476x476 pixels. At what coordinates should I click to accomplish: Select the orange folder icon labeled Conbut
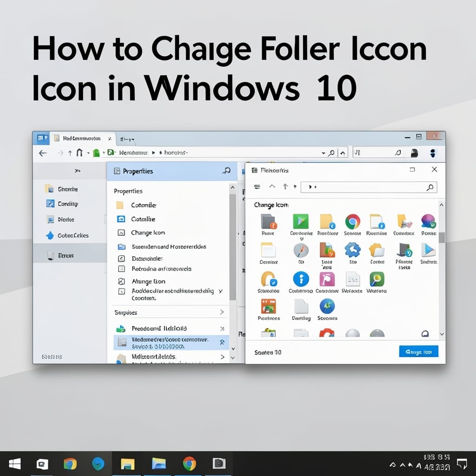[x=377, y=251]
